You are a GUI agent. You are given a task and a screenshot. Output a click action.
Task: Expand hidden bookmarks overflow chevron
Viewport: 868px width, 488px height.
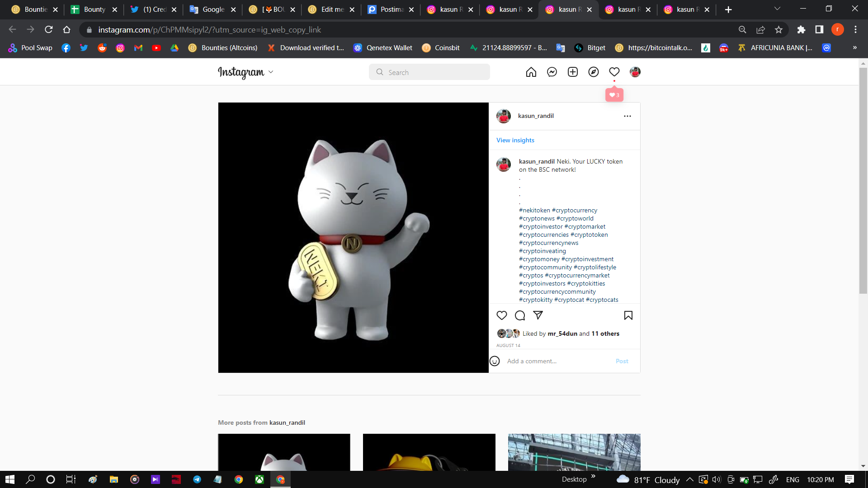pyautogui.click(x=854, y=47)
